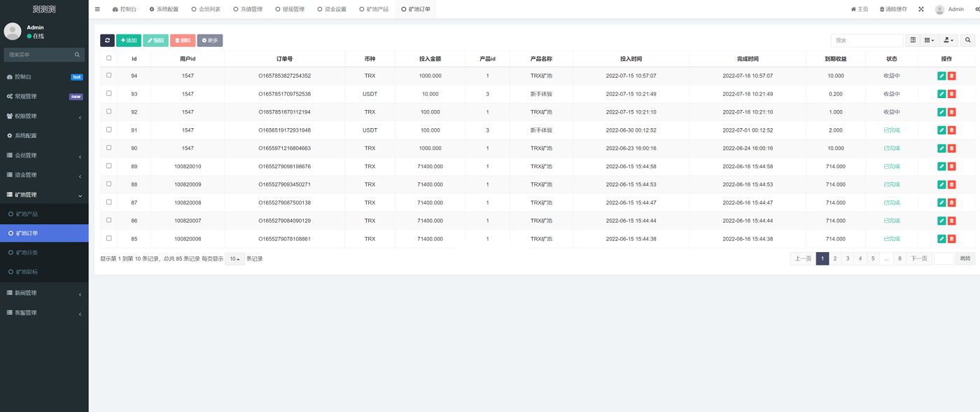Viewport: 980px width, 412px height.
Task: Click the green 添加 button
Action: [128, 41]
